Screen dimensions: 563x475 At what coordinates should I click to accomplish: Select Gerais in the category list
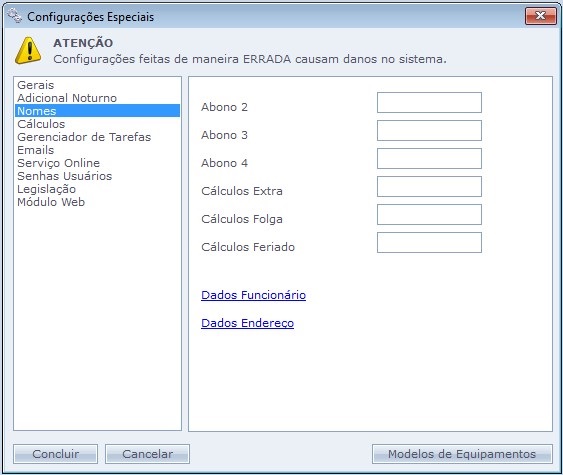36,85
